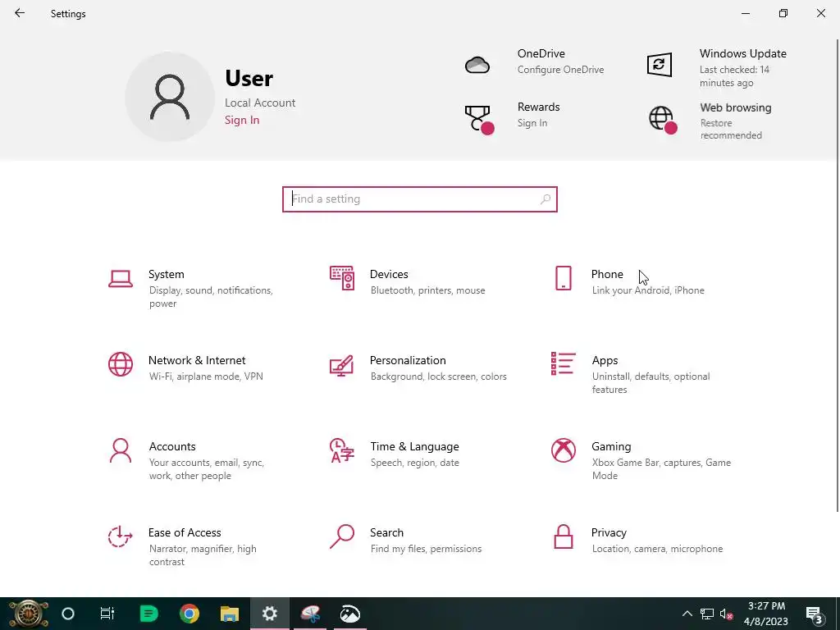The height and width of the screenshot is (630, 840).
Task: Open the Personalization title text
Action: click(x=408, y=361)
